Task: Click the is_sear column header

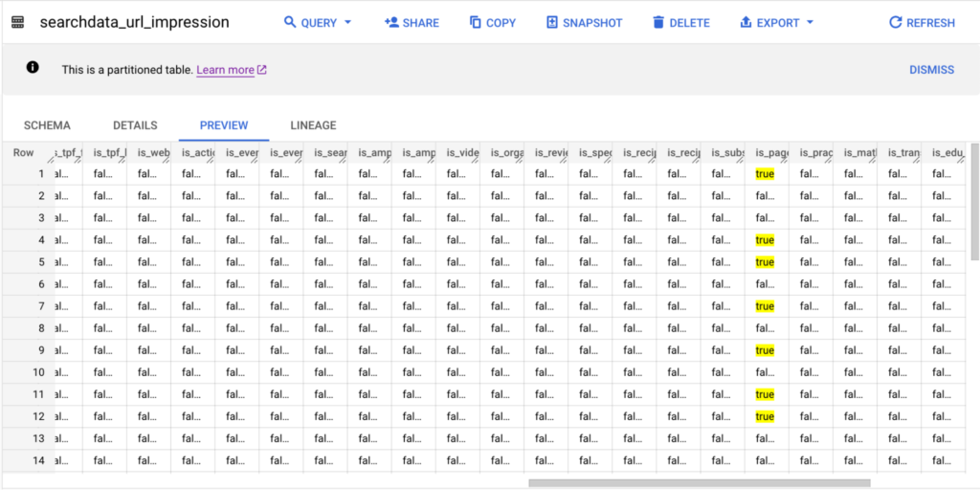Action: point(325,152)
